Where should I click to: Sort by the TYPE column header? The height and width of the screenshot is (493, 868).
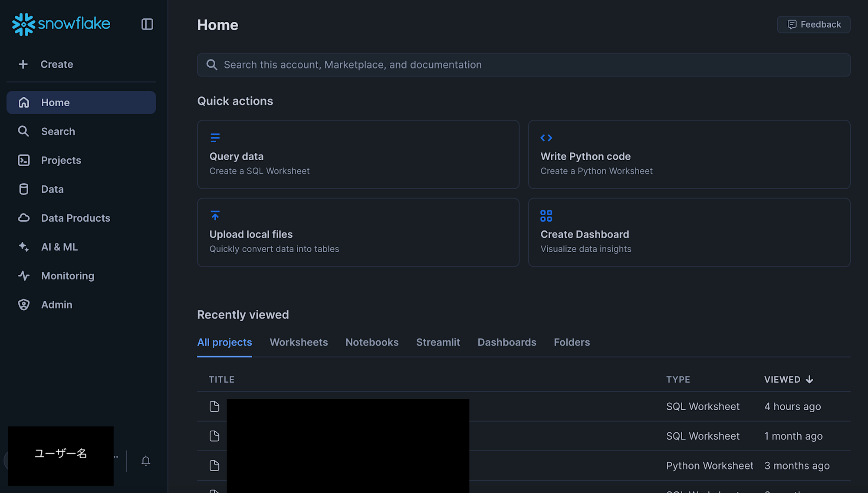coord(678,379)
